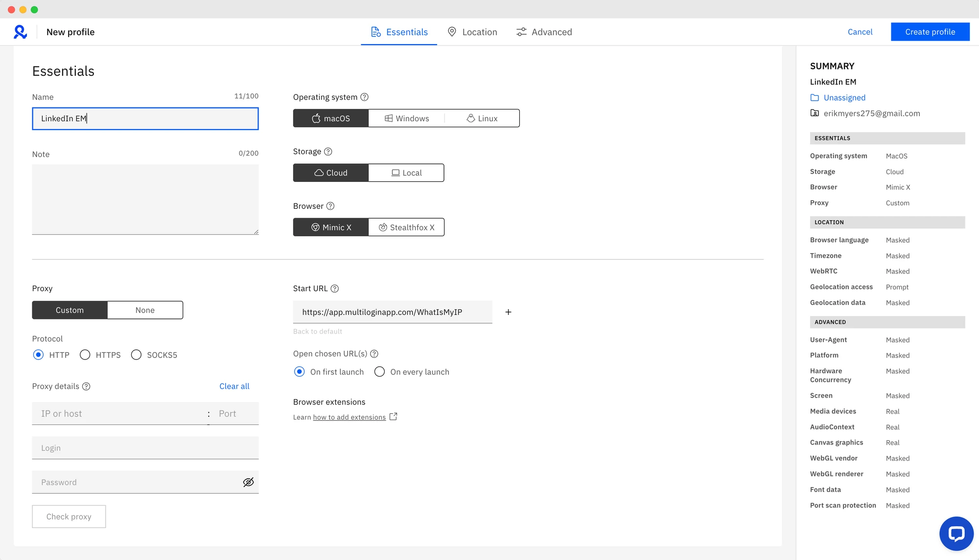Click the Check proxy button
The width and height of the screenshot is (979, 560).
coord(69,516)
